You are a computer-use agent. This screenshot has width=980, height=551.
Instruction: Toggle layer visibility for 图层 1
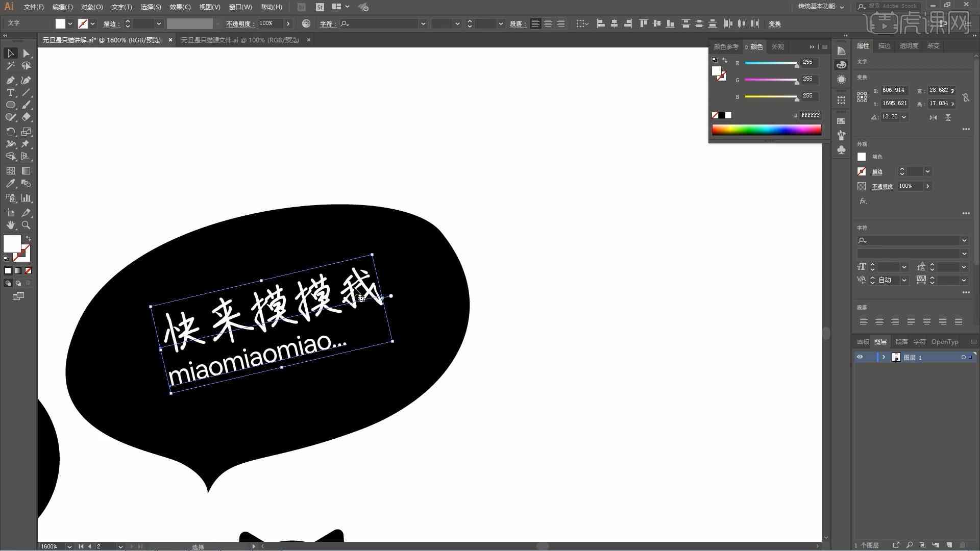(x=860, y=357)
